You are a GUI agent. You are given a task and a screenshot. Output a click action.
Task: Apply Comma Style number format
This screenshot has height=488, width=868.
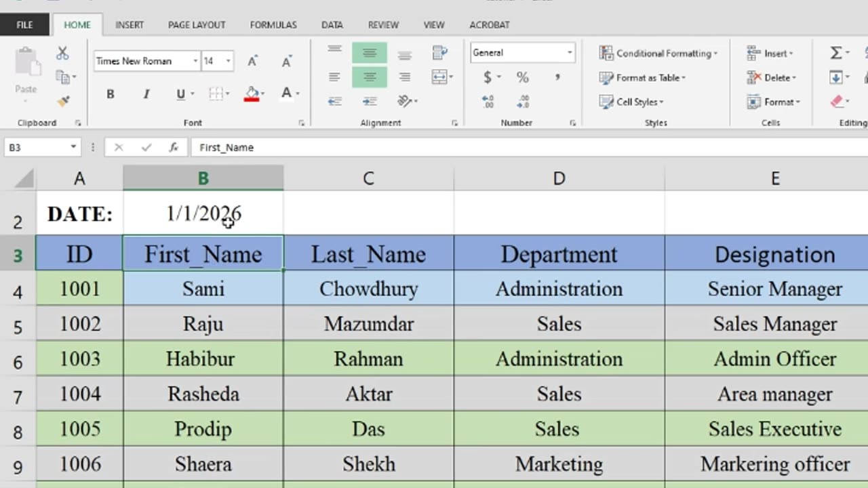coord(557,77)
